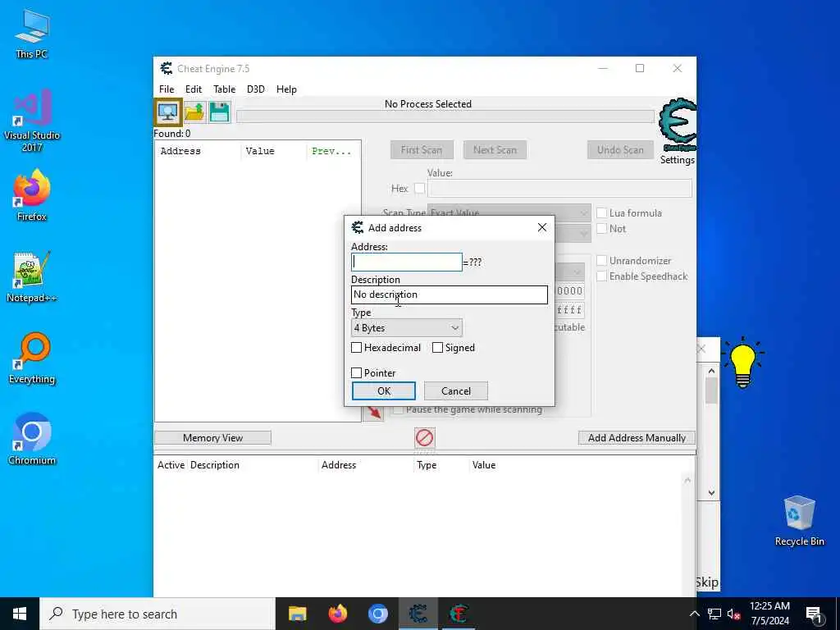Viewport: 840px width, 630px height.
Task: Toggle the Hex value checkbox
Action: pos(419,189)
